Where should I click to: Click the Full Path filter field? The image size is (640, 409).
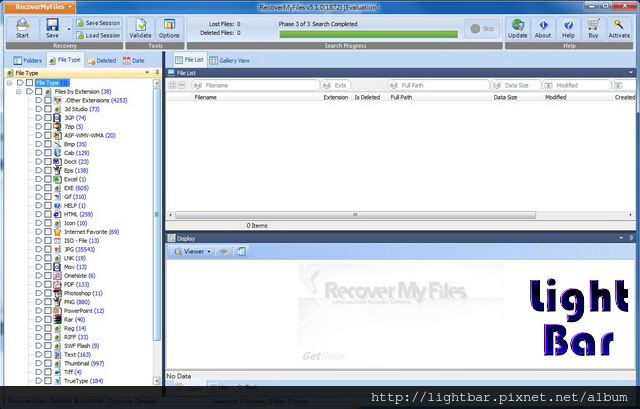[x=438, y=85]
